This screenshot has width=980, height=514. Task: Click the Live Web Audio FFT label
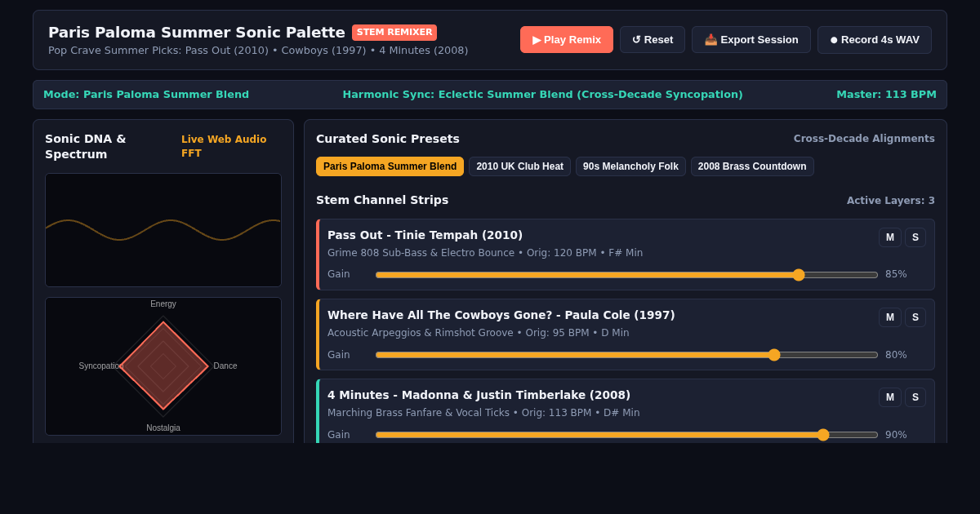(x=224, y=146)
